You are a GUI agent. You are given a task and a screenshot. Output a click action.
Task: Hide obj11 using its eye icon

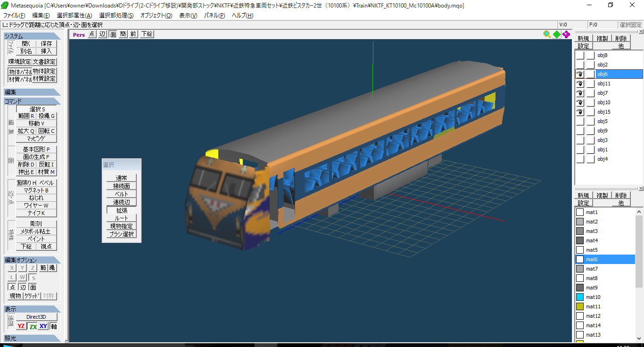point(580,83)
